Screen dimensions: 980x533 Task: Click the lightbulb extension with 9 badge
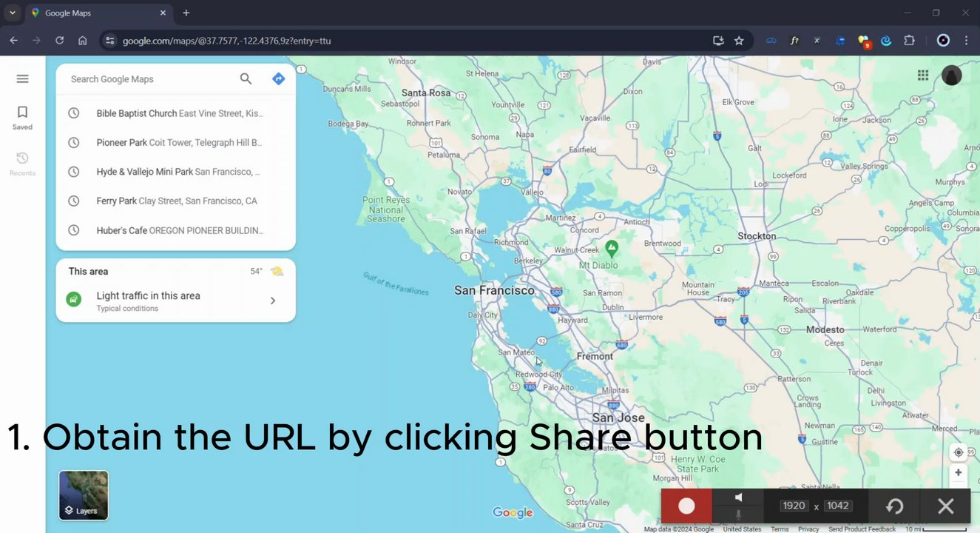point(863,41)
